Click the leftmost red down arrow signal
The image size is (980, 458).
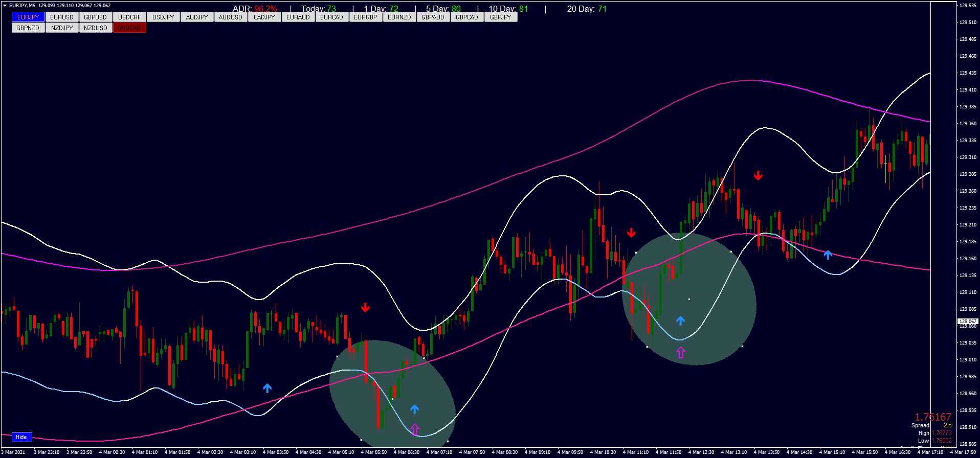tap(365, 307)
